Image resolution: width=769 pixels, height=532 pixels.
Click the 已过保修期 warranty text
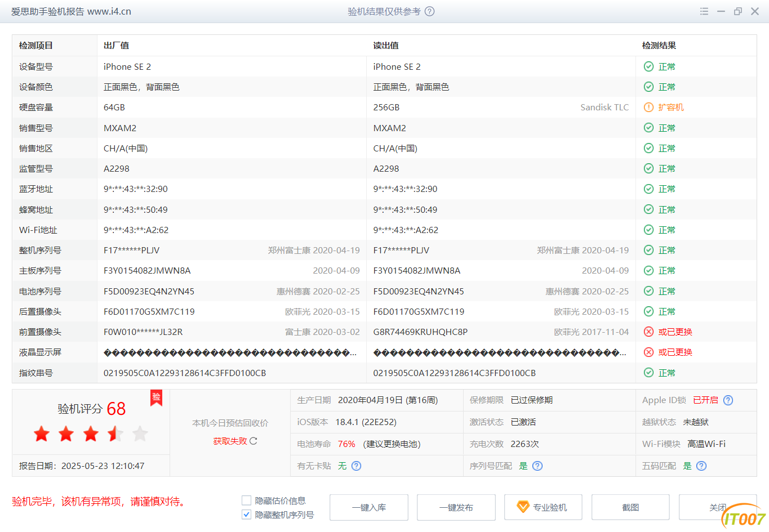click(x=531, y=400)
